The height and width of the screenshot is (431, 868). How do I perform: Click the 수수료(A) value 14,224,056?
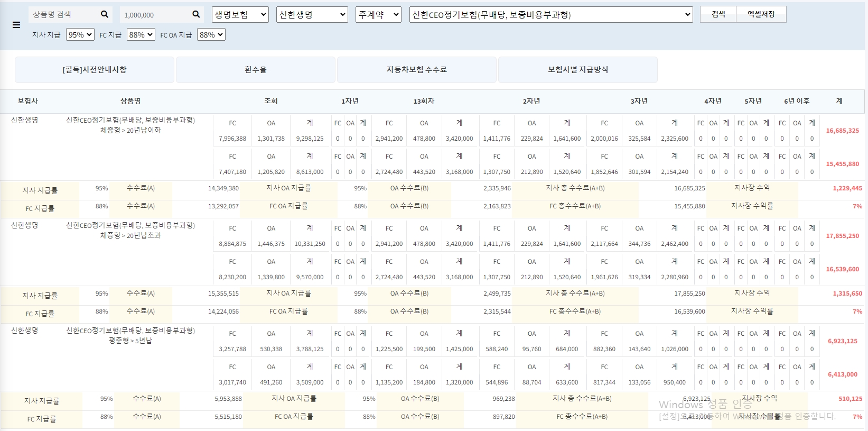pyautogui.click(x=223, y=311)
